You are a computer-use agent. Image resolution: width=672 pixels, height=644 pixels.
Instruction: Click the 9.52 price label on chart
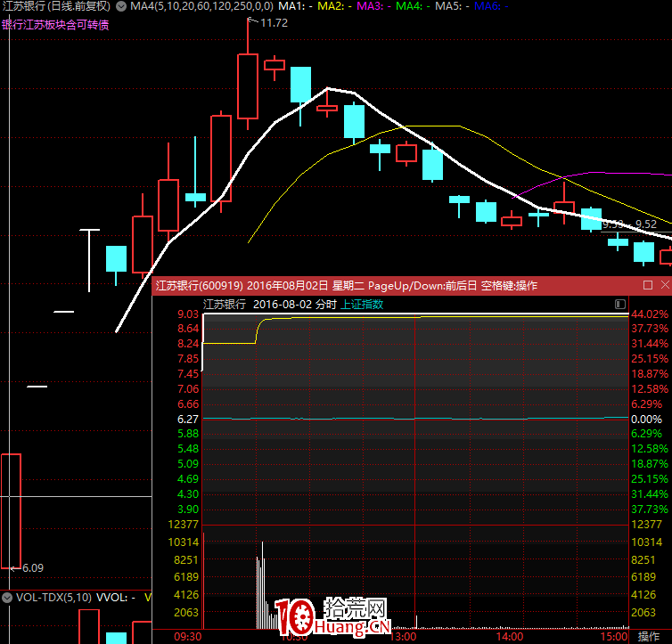tap(646, 224)
